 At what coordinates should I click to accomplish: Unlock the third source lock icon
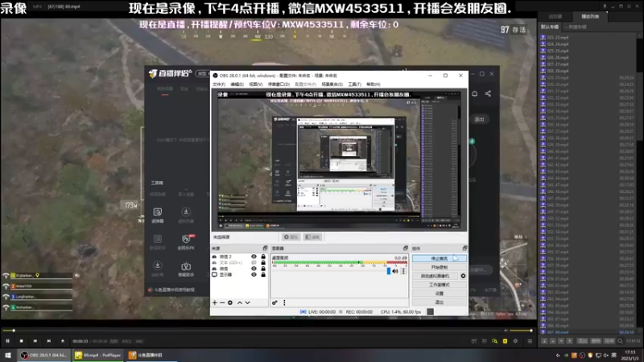(263, 269)
